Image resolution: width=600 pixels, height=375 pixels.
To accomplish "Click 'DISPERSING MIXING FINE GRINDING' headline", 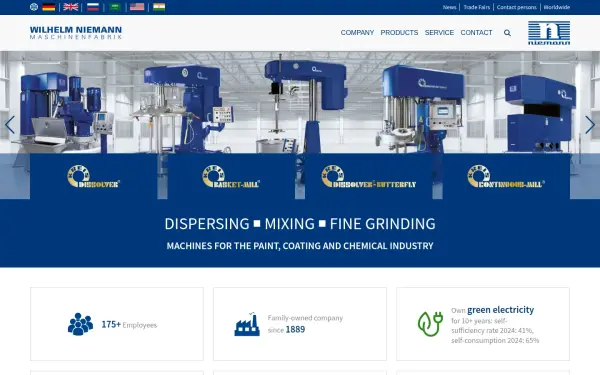I will pos(300,224).
